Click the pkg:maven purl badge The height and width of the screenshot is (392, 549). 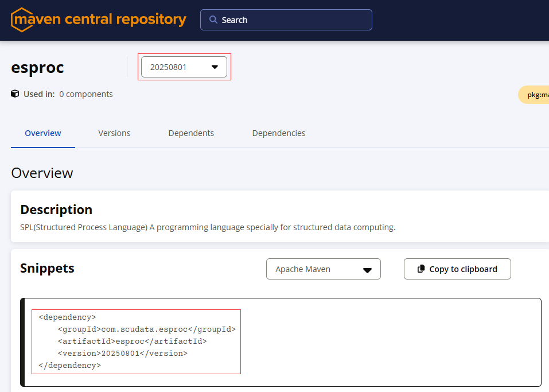[534, 95]
